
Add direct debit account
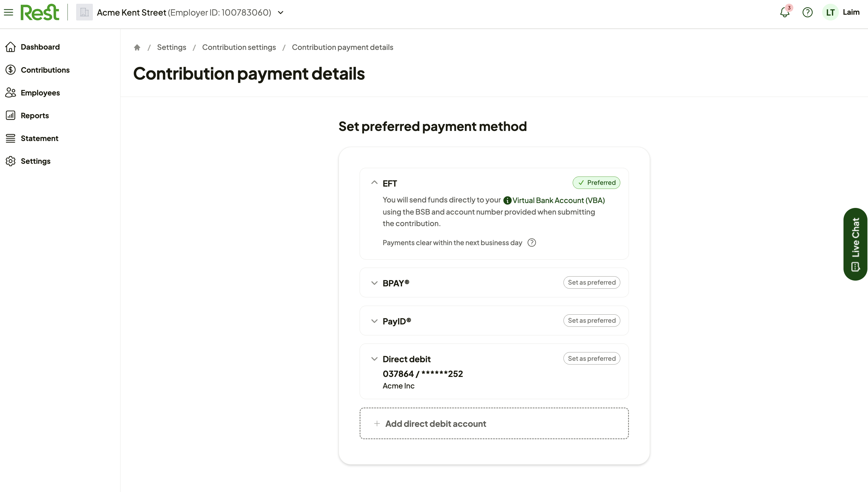click(494, 423)
